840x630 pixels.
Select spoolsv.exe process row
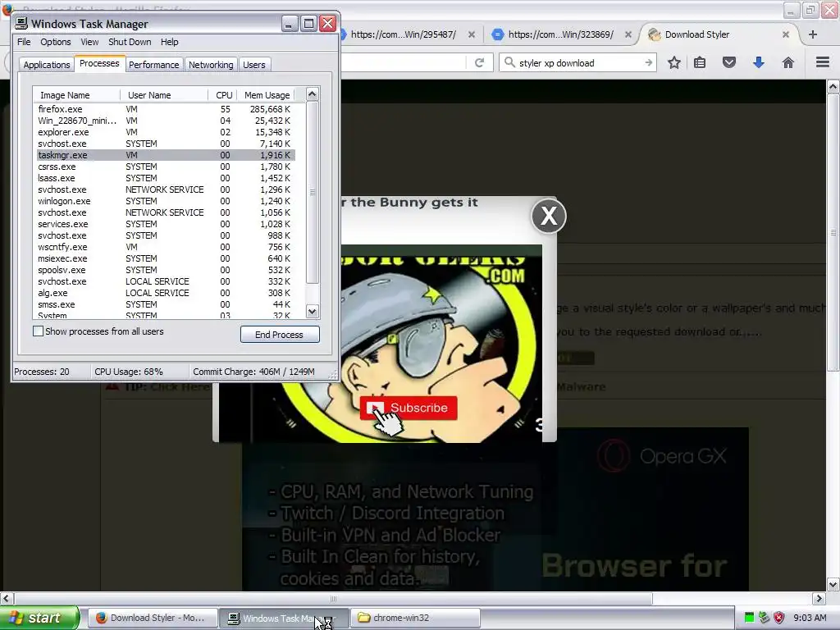pos(164,270)
